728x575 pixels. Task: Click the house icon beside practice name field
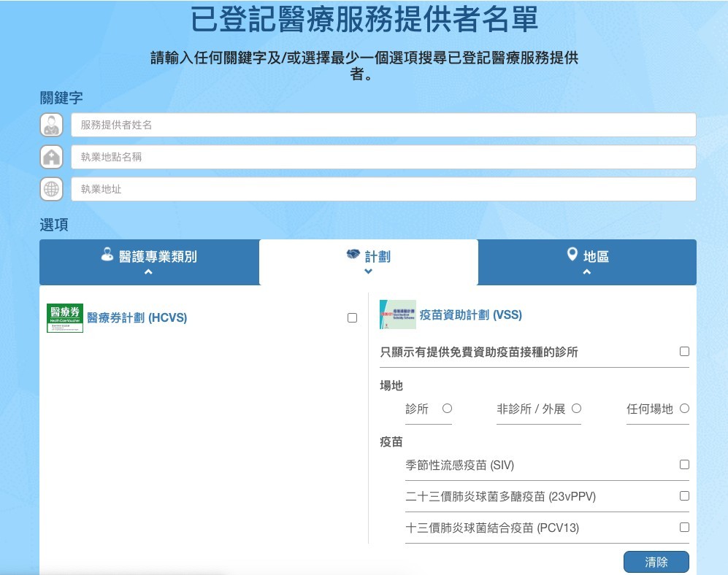point(51,157)
